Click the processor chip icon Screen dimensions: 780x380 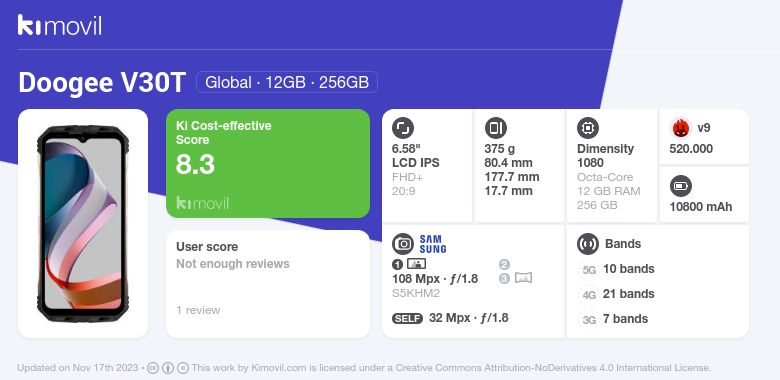click(588, 128)
